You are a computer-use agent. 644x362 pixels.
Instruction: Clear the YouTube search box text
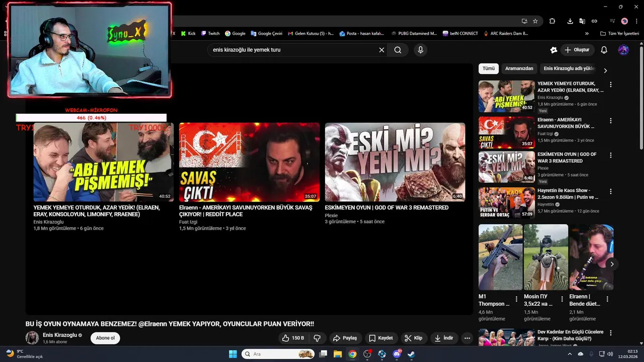381,50
